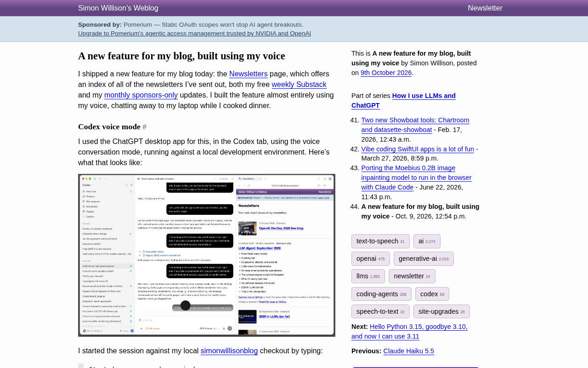Open the weekly Substack link
This screenshot has width=588, height=368.
point(299,84)
